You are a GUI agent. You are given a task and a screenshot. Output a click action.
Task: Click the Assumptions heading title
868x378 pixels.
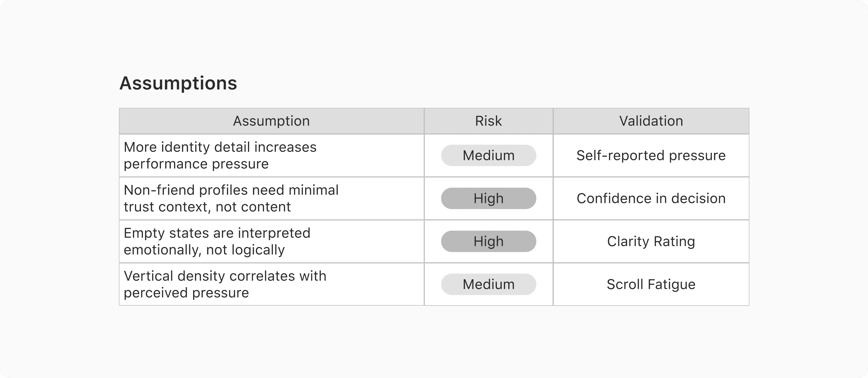click(178, 83)
